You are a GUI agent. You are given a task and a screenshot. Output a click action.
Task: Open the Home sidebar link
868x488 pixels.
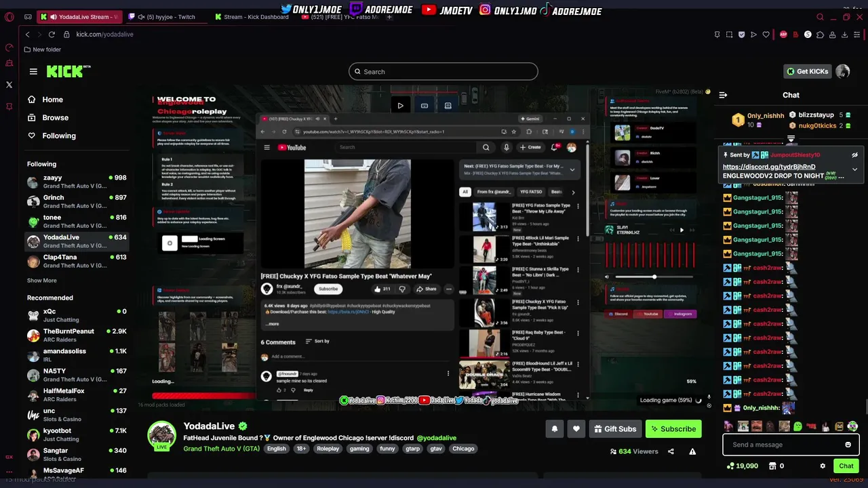pyautogui.click(x=46, y=100)
